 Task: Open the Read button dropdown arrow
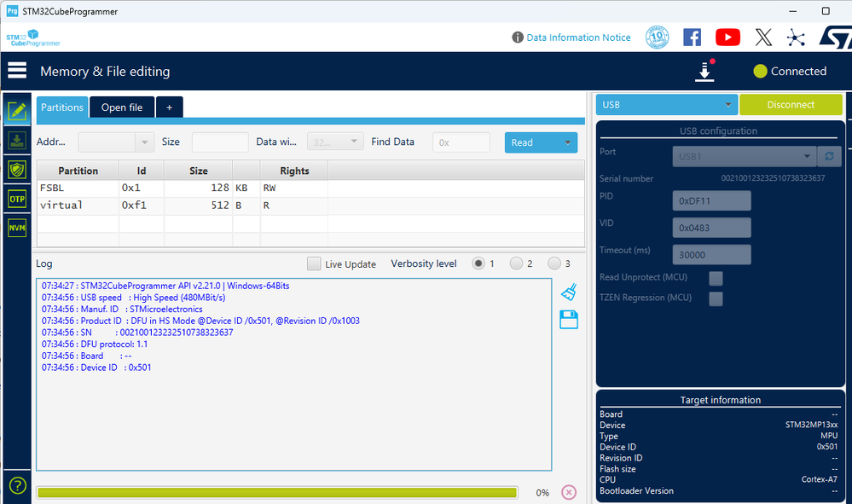567,142
